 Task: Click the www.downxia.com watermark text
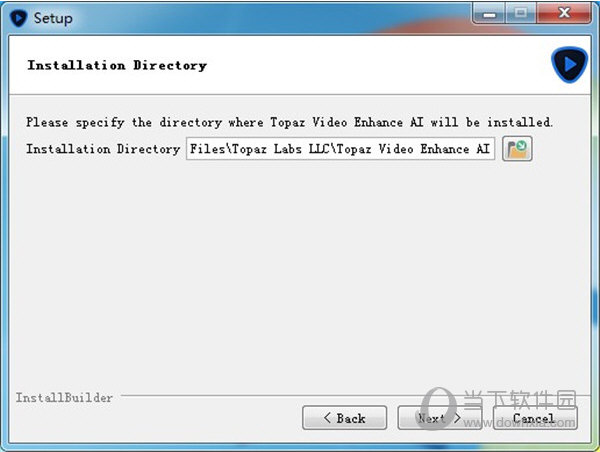519,423
